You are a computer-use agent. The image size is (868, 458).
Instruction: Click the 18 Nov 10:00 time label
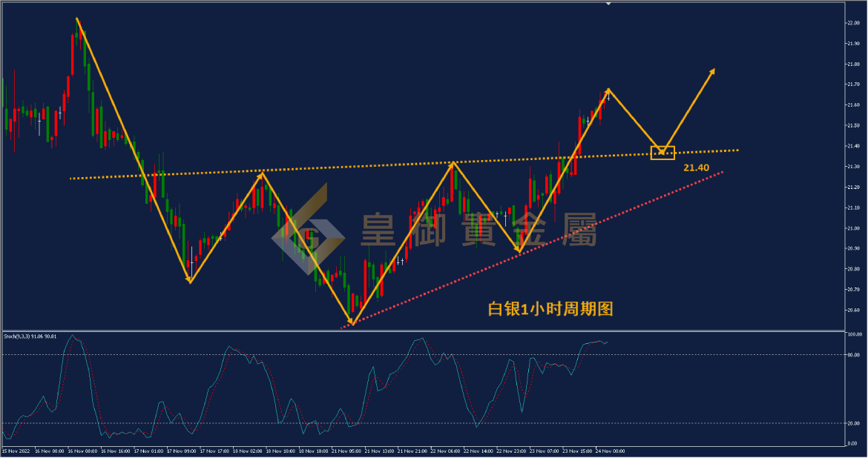pos(280,451)
